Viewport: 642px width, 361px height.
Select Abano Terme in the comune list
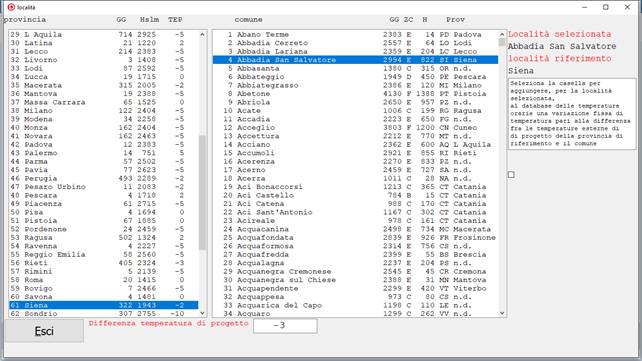tap(355, 34)
